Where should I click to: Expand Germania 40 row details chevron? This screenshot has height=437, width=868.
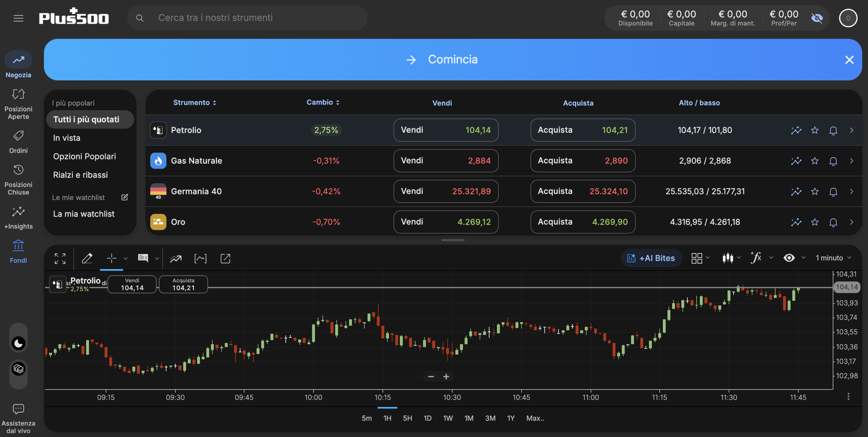852,191
